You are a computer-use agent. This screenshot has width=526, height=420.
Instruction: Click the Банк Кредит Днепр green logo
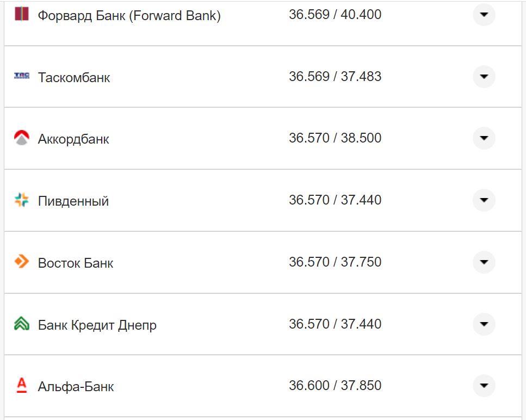[x=21, y=324]
